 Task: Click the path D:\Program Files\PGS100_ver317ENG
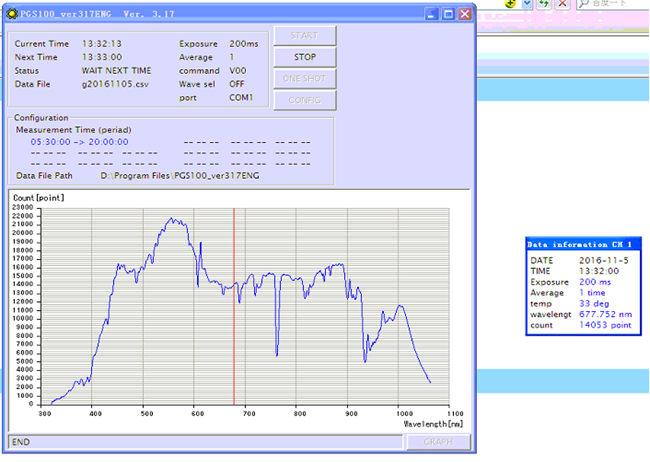click(x=180, y=176)
